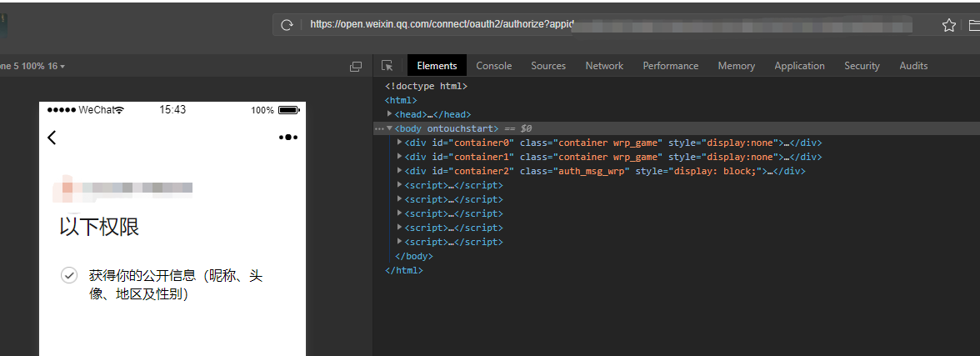Open the Audits tab
This screenshot has height=356, width=980.
(x=913, y=66)
